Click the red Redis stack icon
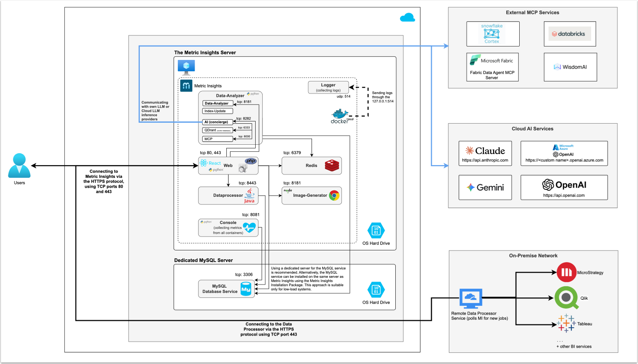 (x=333, y=165)
